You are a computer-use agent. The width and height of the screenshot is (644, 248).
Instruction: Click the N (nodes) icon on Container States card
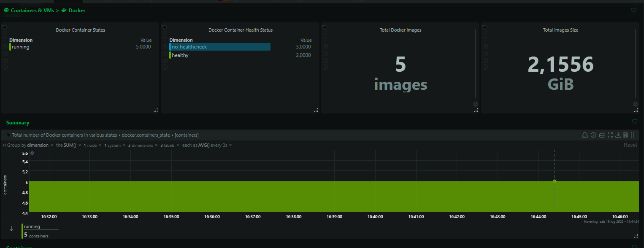tap(5, 46)
